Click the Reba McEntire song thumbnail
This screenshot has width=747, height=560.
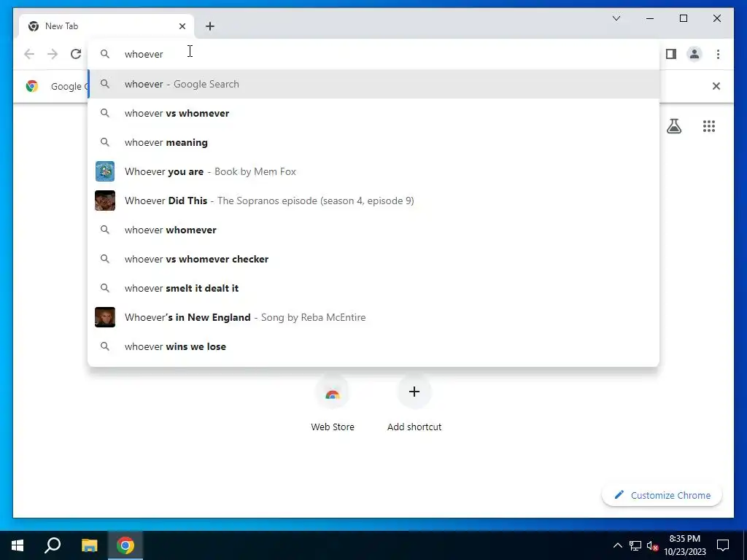click(x=105, y=317)
